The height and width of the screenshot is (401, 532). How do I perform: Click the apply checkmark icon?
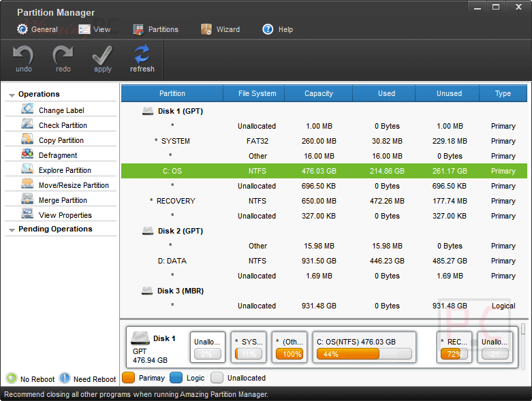click(x=102, y=55)
